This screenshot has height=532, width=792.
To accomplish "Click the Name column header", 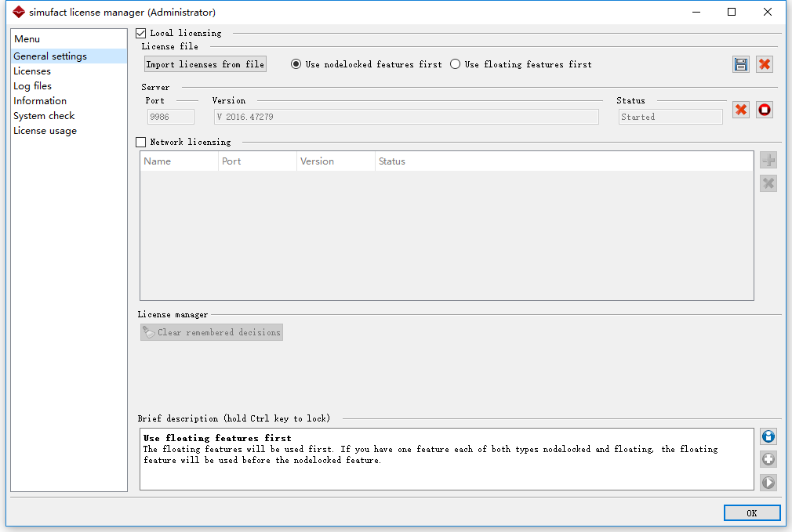I will tap(180, 161).
